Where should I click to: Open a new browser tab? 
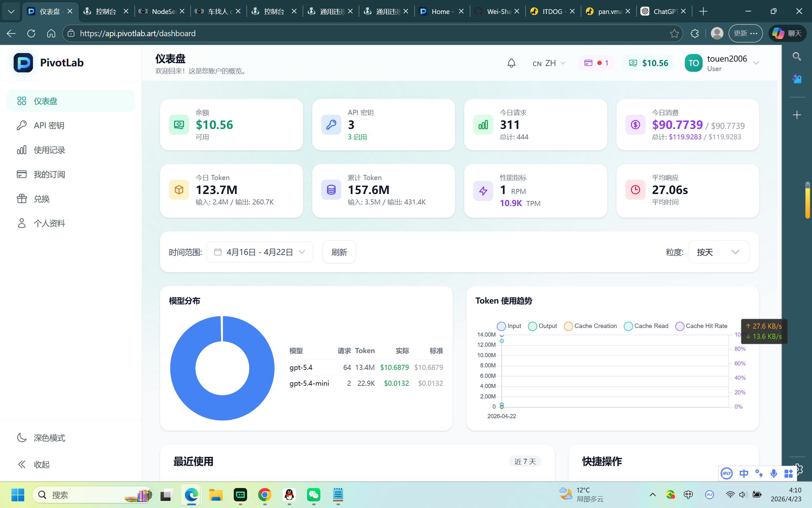click(x=703, y=11)
